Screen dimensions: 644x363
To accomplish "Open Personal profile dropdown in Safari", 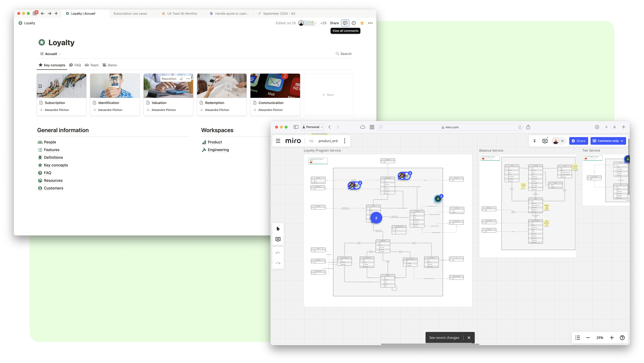I will point(312,127).
